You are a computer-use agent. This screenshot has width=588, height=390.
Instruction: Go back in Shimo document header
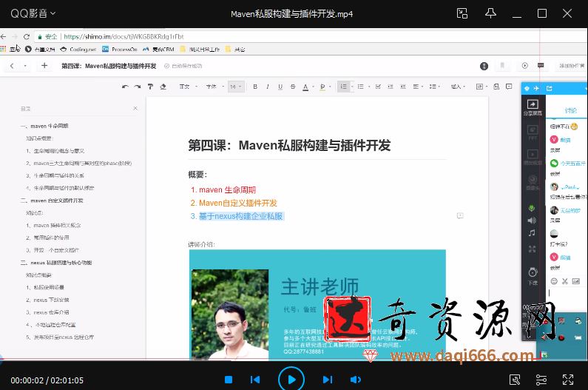tap(12, 66)
